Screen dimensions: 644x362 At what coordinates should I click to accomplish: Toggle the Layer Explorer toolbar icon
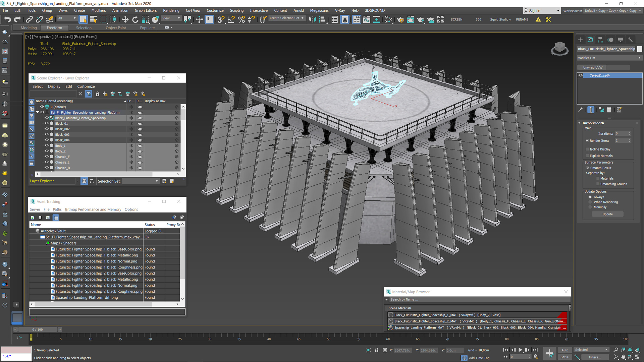pyautogui.click(x=345, y=19)
